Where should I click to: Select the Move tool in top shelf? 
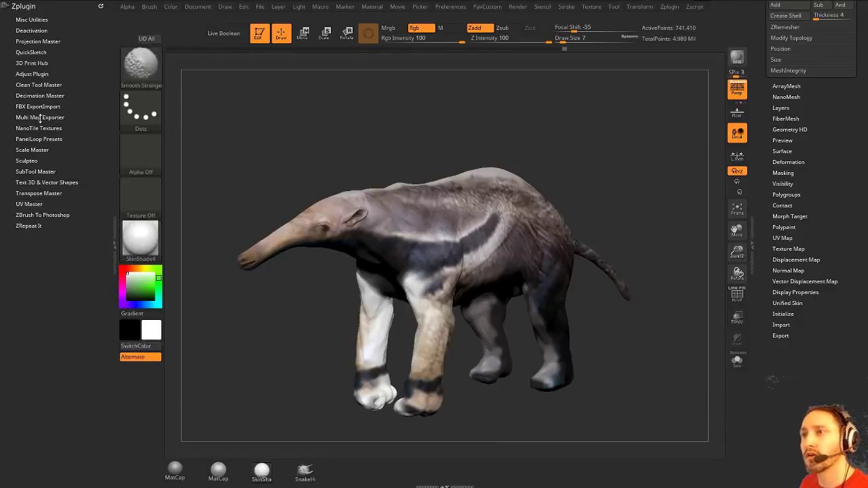click(303, 33)
